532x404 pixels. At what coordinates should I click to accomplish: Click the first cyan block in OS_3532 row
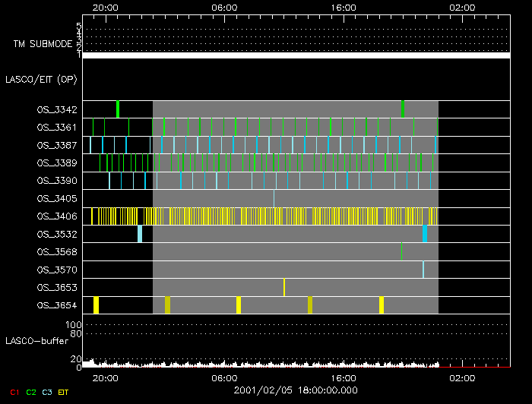click(140, 234)
